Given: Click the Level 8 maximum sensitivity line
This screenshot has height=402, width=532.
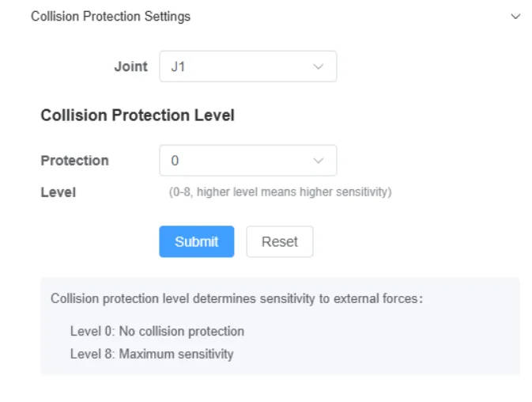Looking at the screenshot, I should [x=151, y=354].
